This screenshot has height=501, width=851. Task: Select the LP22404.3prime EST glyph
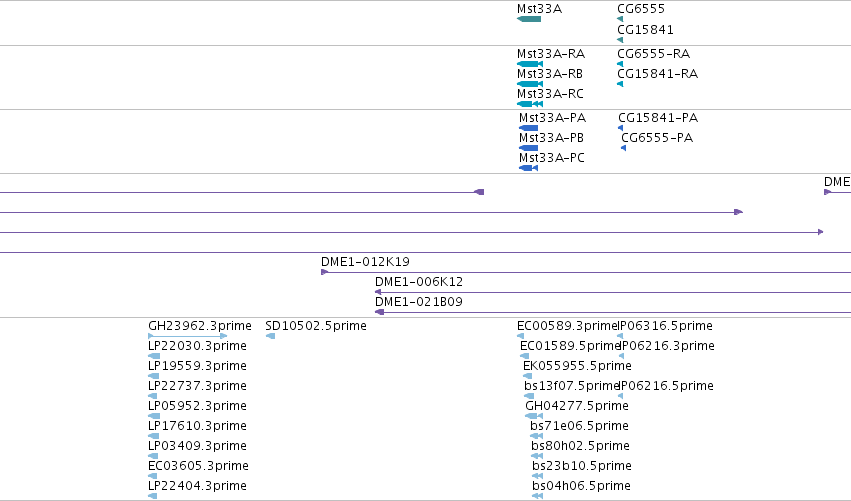click(153, 496)
